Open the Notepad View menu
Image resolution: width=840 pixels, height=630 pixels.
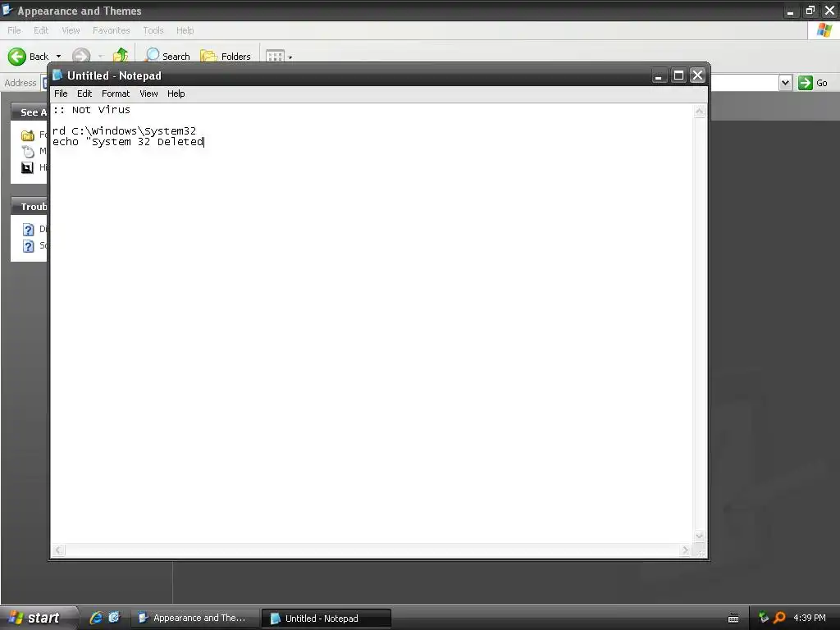tap(148, 94)
